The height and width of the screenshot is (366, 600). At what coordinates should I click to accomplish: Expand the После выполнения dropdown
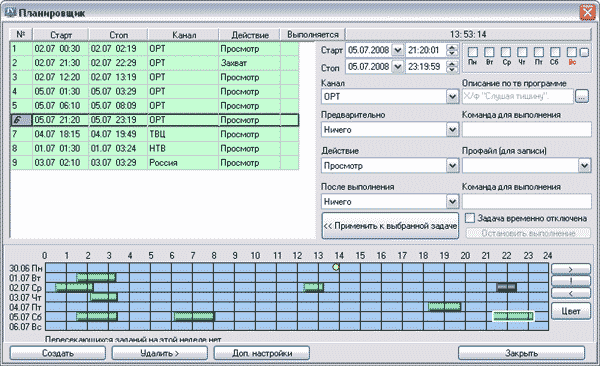point(452,202)
